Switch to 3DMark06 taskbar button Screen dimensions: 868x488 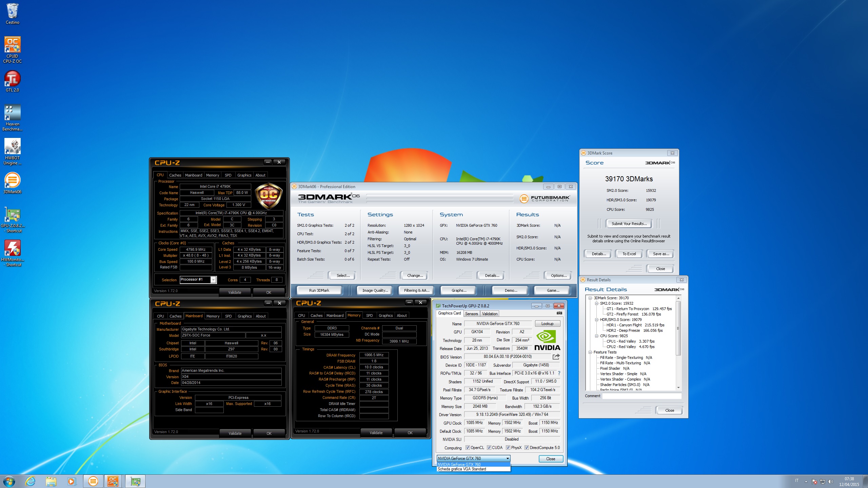pyautogui.click(x=93, y=481)
